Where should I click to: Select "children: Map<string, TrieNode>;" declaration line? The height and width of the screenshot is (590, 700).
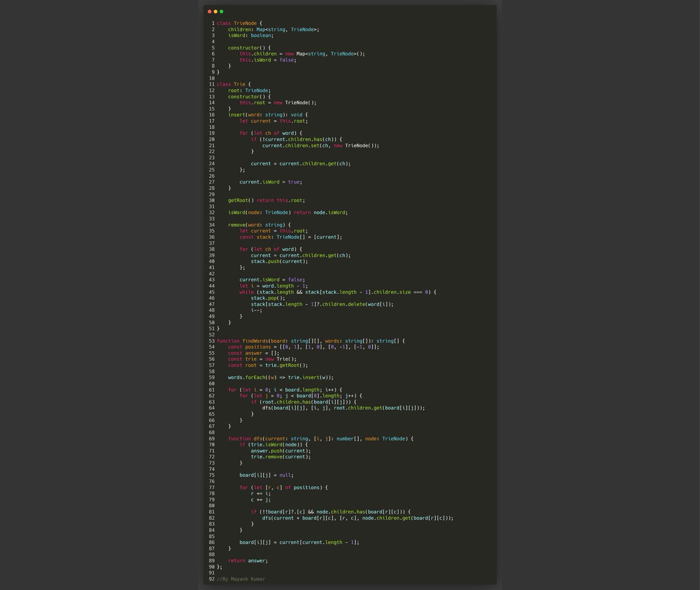point(274,29)
